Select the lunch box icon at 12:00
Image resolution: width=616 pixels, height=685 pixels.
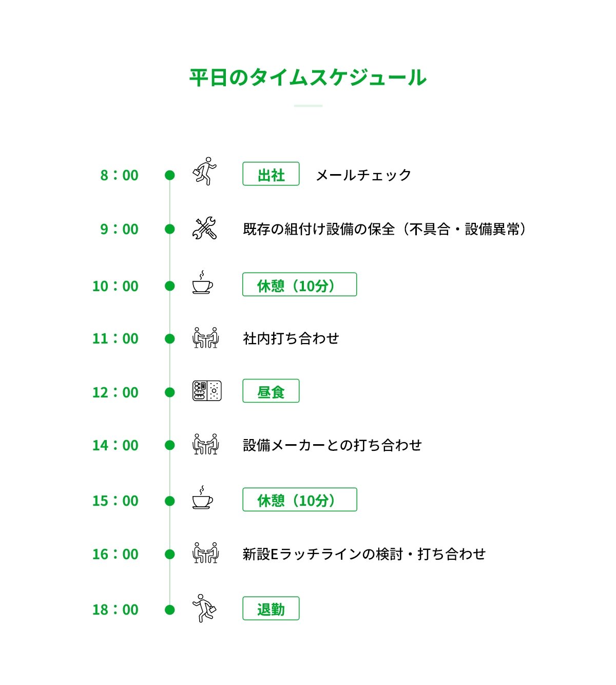click(207, 391)
